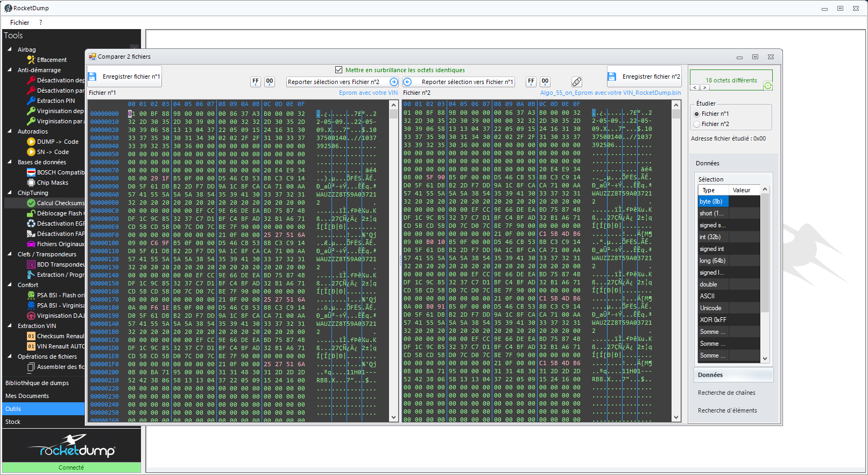
Task: Select the byte (8b) row
Action: [x=729, y=201]
